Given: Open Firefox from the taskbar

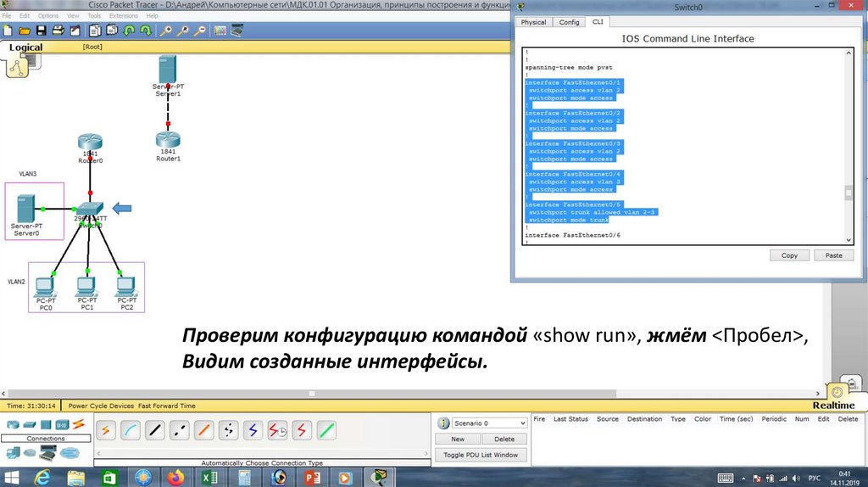Looking at the screenshot, I should pos(175,477).
